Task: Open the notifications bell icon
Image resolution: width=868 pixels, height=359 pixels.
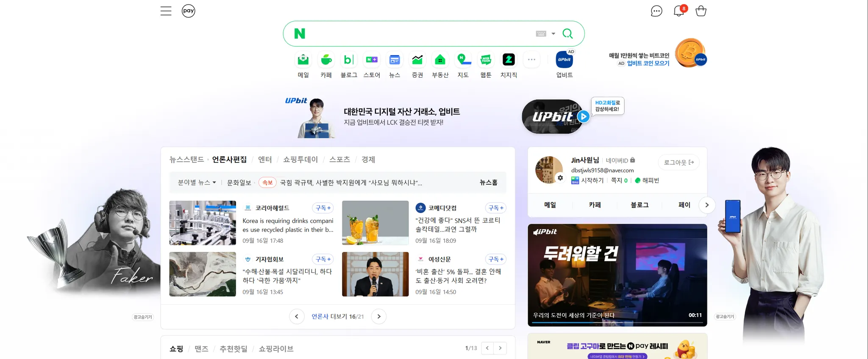Action: [679, 11]
